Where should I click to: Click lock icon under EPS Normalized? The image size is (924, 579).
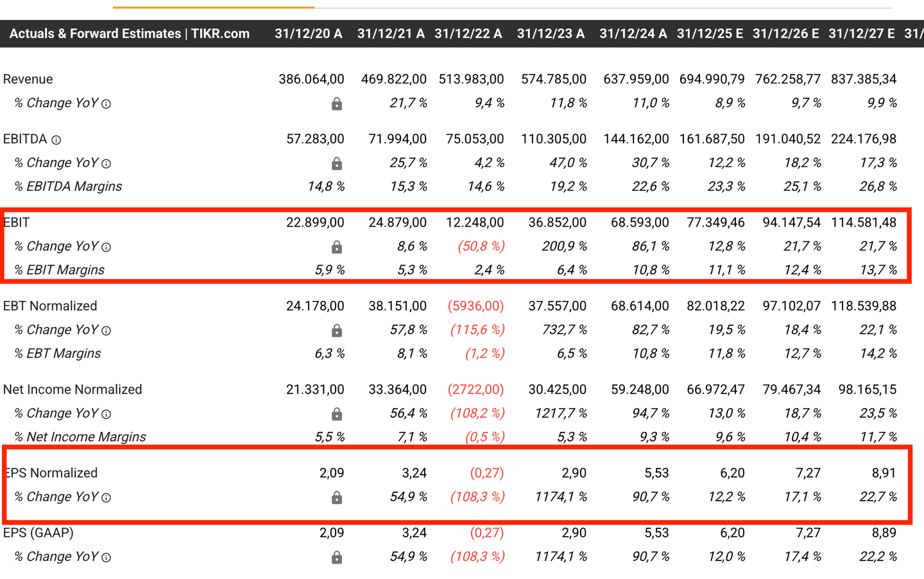point(336,497)
